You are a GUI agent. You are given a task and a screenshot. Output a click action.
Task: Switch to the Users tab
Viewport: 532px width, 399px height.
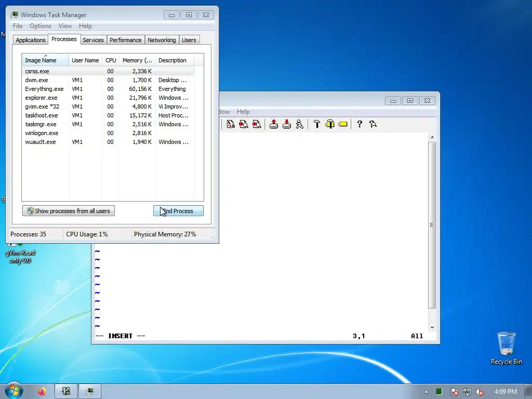point(189,40)
